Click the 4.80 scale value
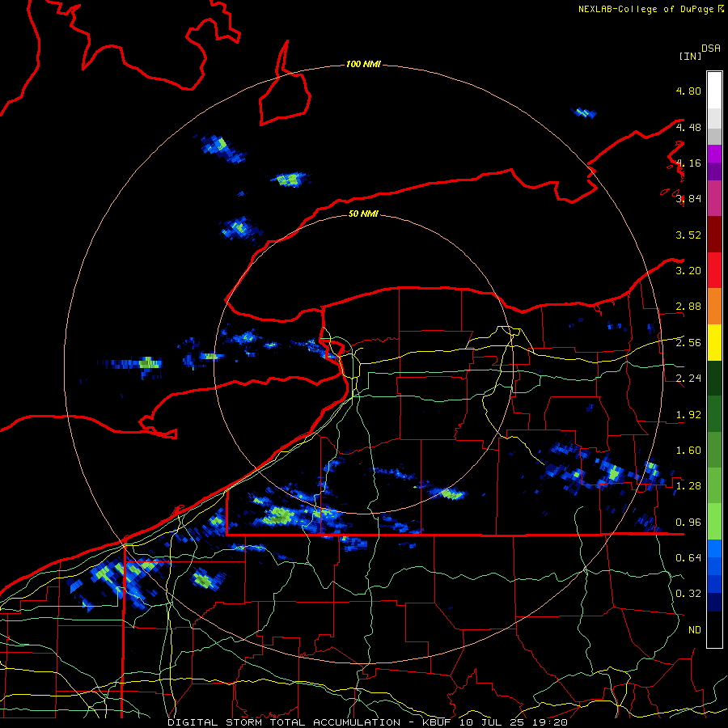Image resolution: width=728 pixels, height=728 pixels. [x=688, y=91]
